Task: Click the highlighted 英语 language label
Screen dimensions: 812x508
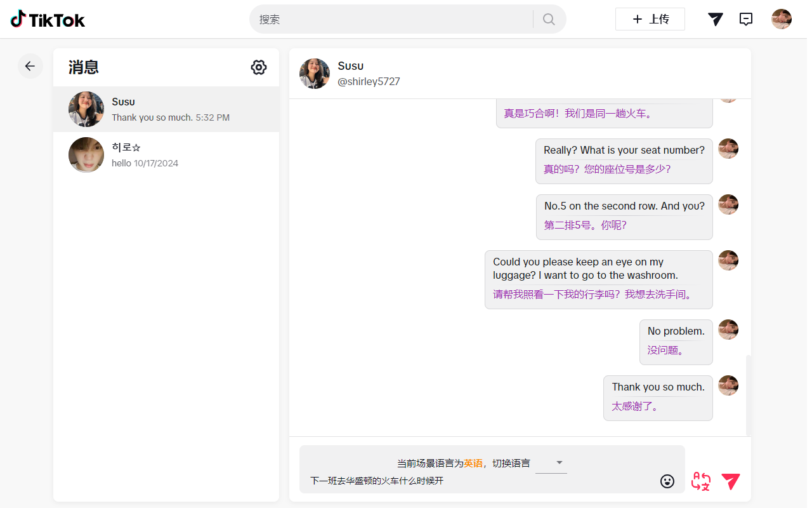Action: click(472, 462)
